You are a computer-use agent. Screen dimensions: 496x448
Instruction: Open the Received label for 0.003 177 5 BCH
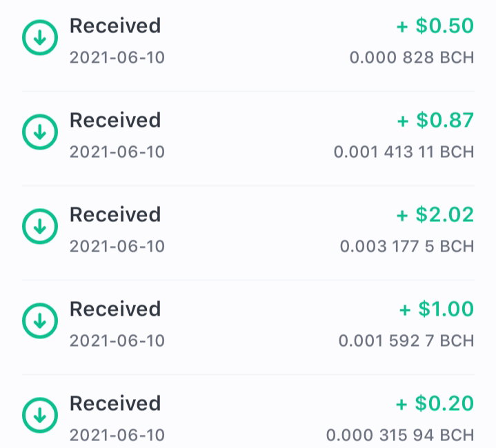(x=115, y=214)
